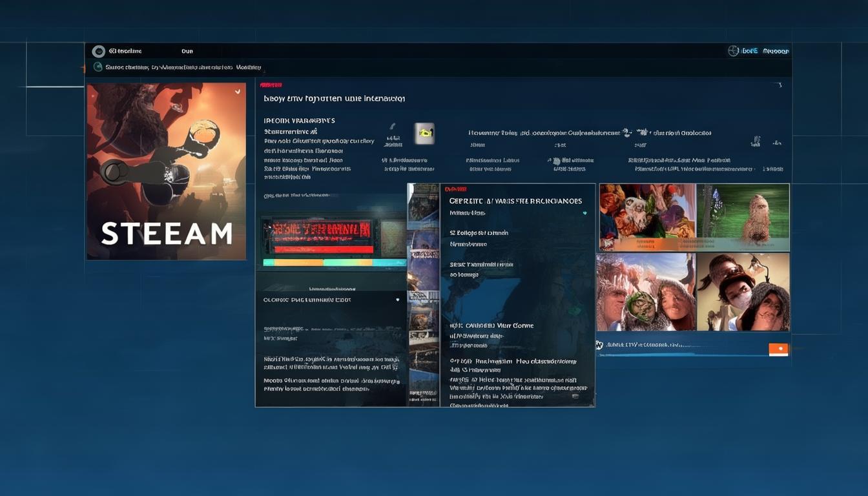Click the green circle icon below the header logo
The height and width of the screenshot is (496, 868).
[x=98, y=67]
